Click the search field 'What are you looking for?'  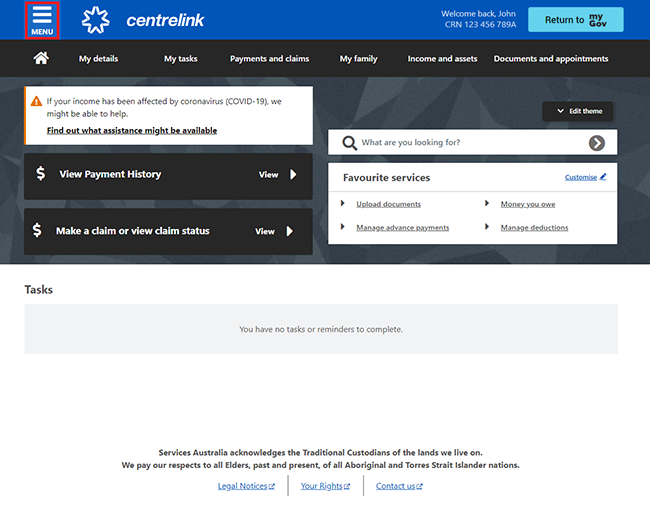pyautogui.click(x=465, y=143)
